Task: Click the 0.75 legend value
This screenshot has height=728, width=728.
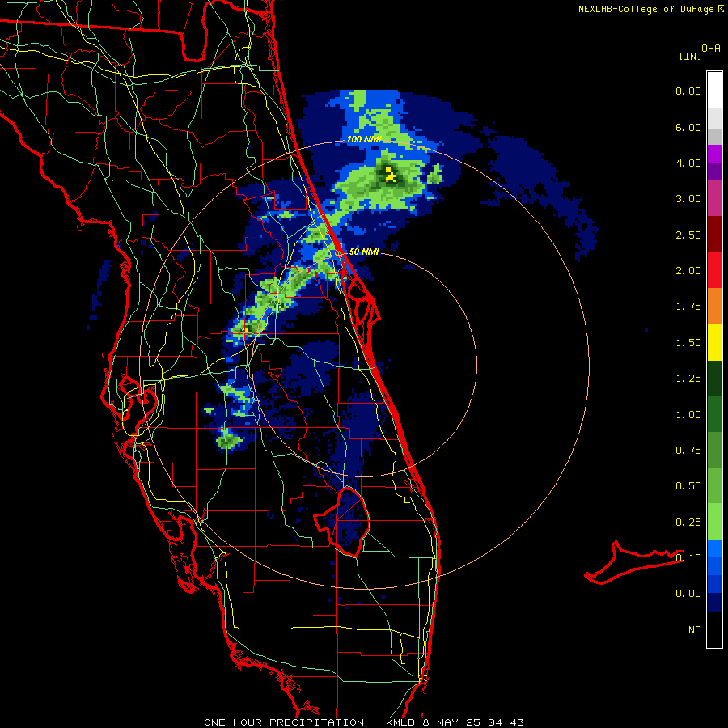Action: [x=688, y=451]
